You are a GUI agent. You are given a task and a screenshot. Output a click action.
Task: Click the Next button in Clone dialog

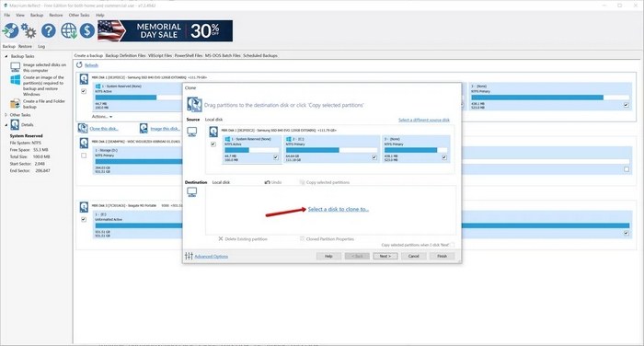[x=385, y=256]
